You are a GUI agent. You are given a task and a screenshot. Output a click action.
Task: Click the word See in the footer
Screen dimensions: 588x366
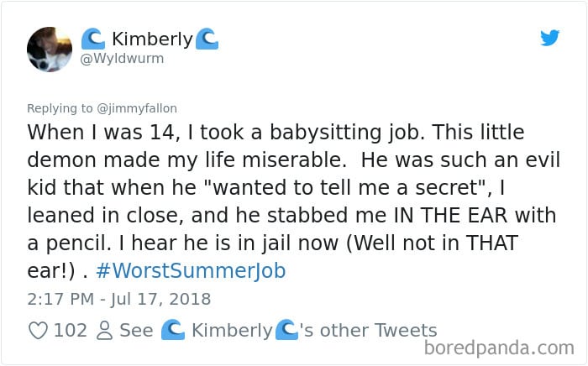[x=136, y=331]
